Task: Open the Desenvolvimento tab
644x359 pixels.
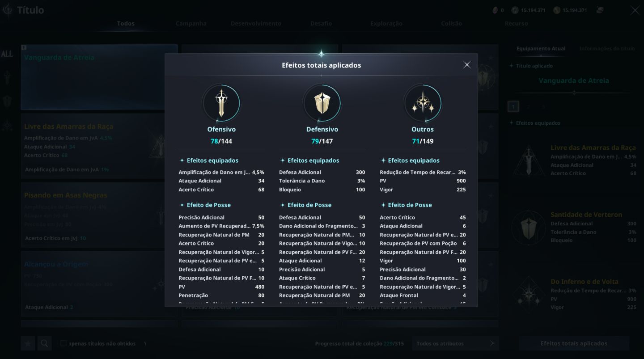Action: (x=256, y=23)
